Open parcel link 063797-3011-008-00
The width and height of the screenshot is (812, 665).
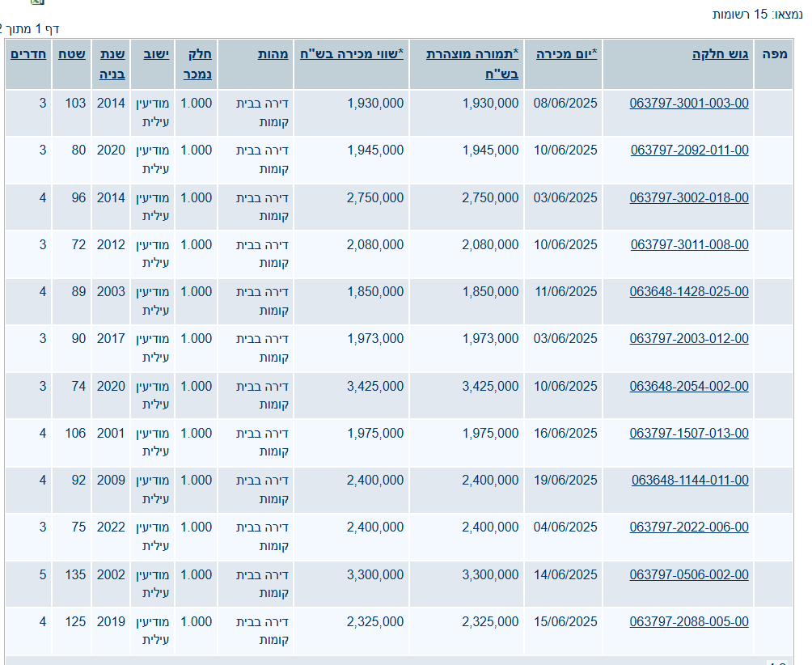coord(689,244)
